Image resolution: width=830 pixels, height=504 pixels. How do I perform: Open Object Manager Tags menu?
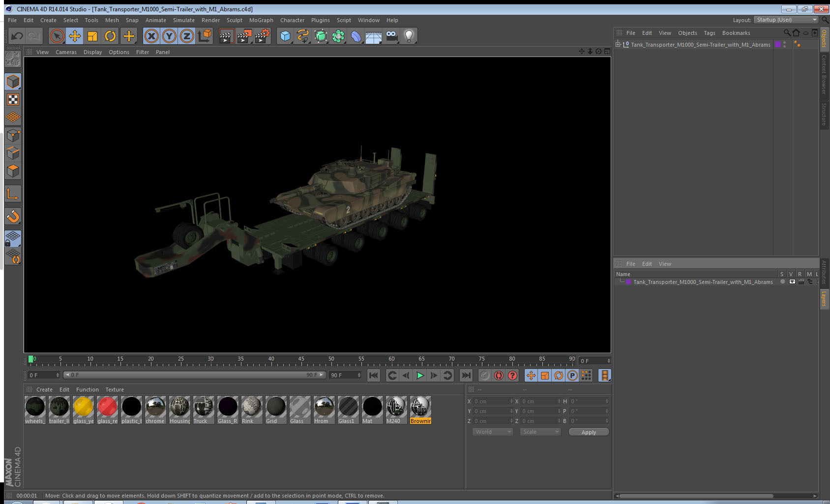pos(710,33)
